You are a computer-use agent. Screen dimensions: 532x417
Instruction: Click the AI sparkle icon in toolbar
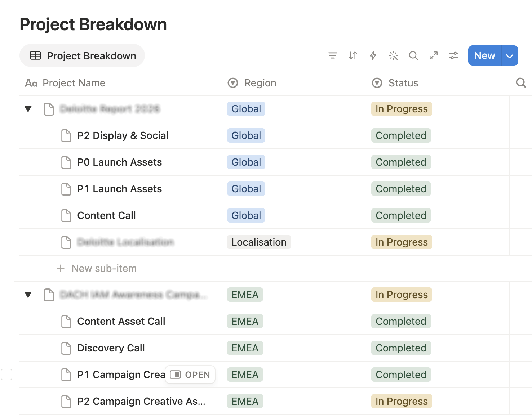click(x=393, y=55)
